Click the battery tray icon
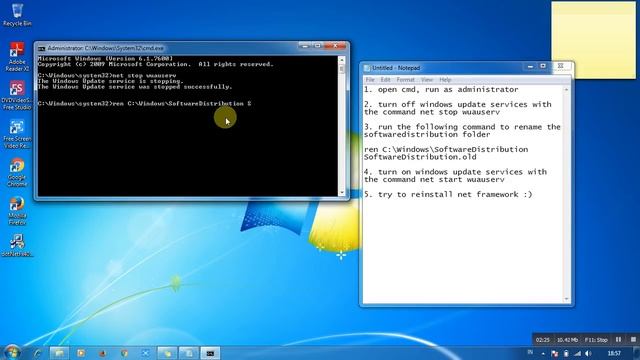The image size is (640, 360). coord(566,353)
